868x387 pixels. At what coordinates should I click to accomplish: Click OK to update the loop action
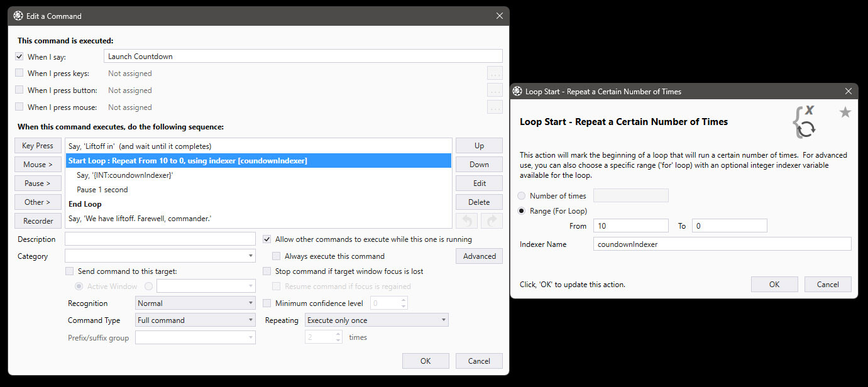[x=774, y=284]
